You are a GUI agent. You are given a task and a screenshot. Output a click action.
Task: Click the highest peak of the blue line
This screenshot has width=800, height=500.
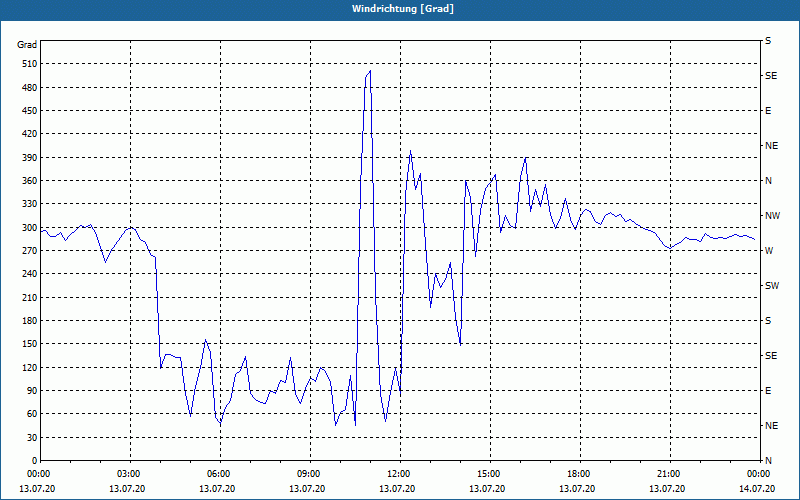pyautogui.click(x=370, y=71)
